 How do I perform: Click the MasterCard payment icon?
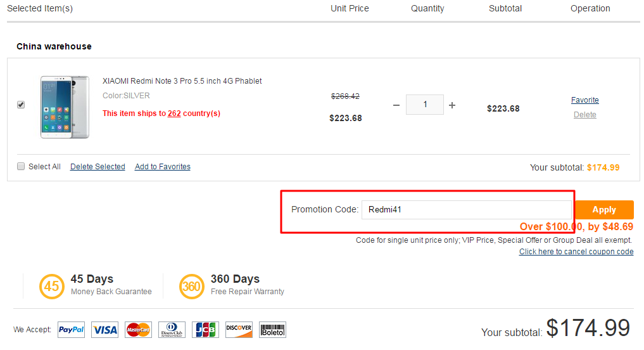click(139, 330)
